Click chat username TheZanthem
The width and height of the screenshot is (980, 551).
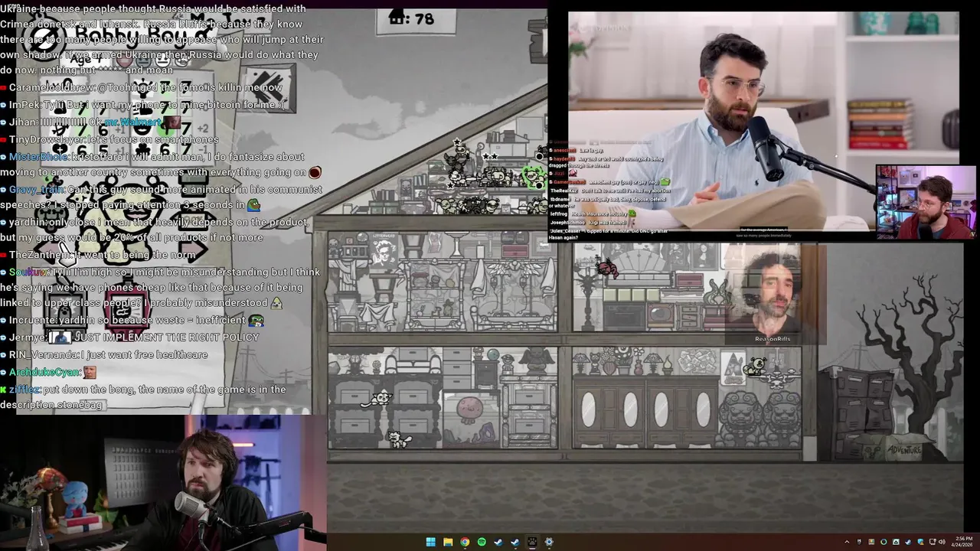40,255
